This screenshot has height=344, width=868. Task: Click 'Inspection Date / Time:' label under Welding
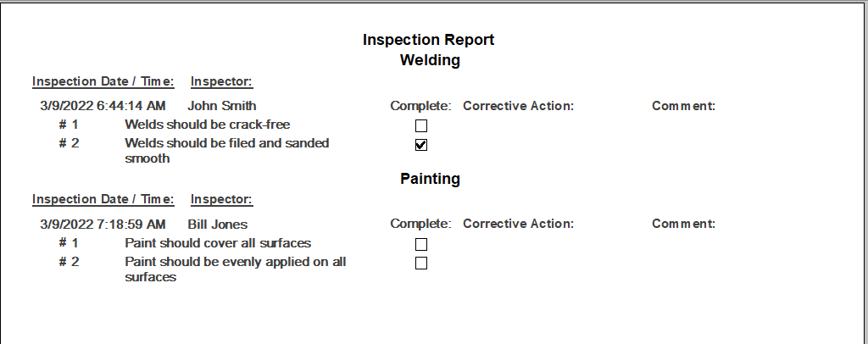pyautogui.click(x=103, y=81)
